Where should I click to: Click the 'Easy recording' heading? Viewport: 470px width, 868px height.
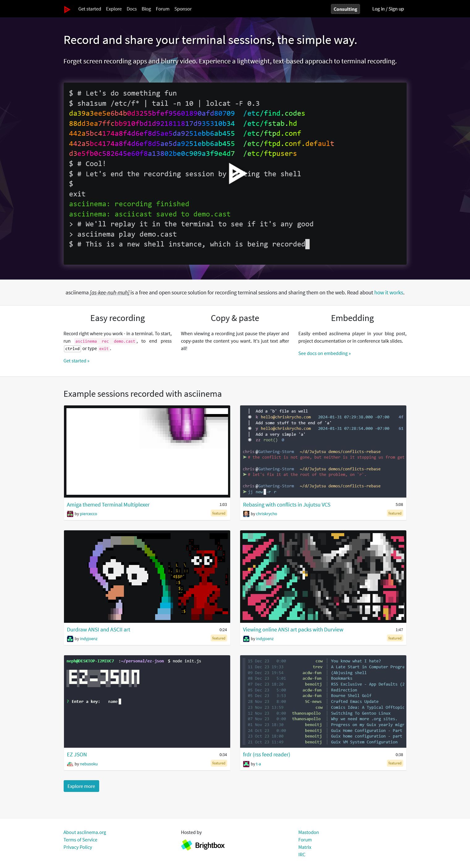tap(117, 318)
